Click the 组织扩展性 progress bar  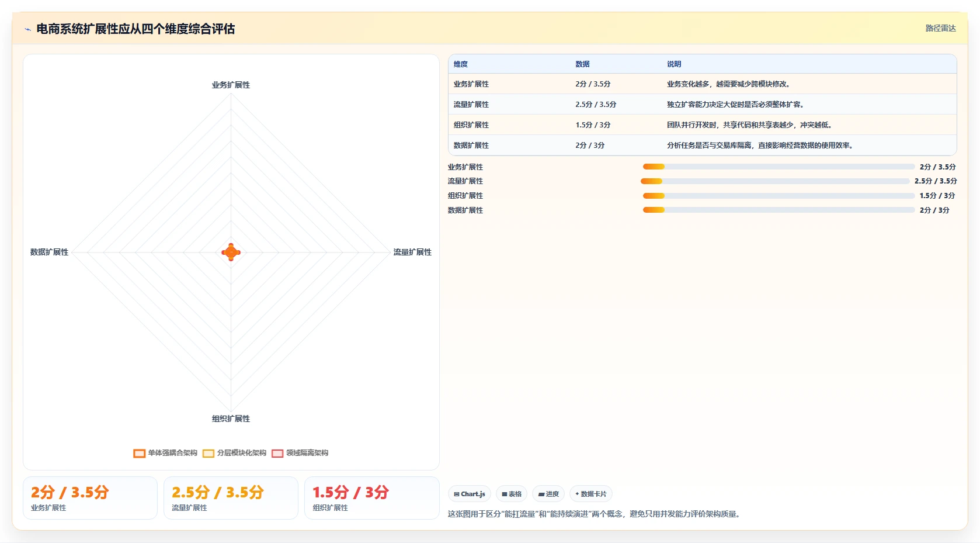pos(779,196)
